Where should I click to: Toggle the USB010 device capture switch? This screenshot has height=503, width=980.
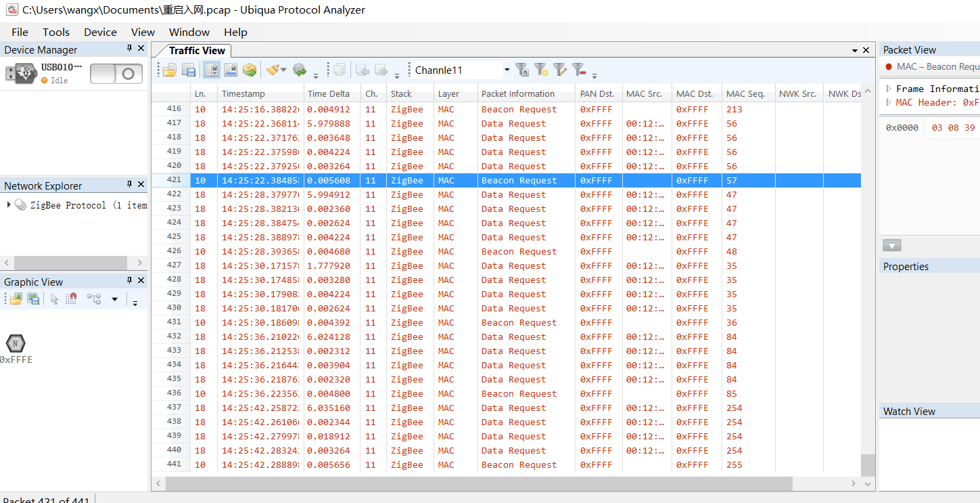(116, 74)
